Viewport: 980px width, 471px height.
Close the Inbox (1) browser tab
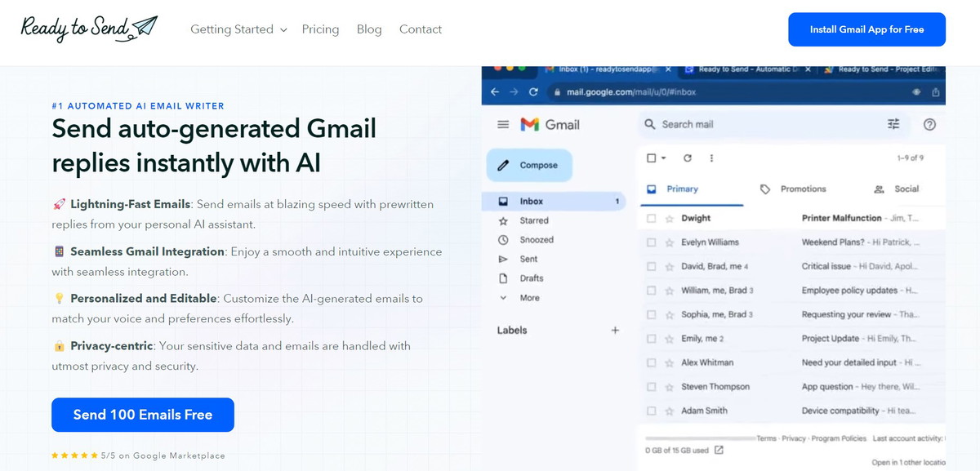click(x=669, y=69)
